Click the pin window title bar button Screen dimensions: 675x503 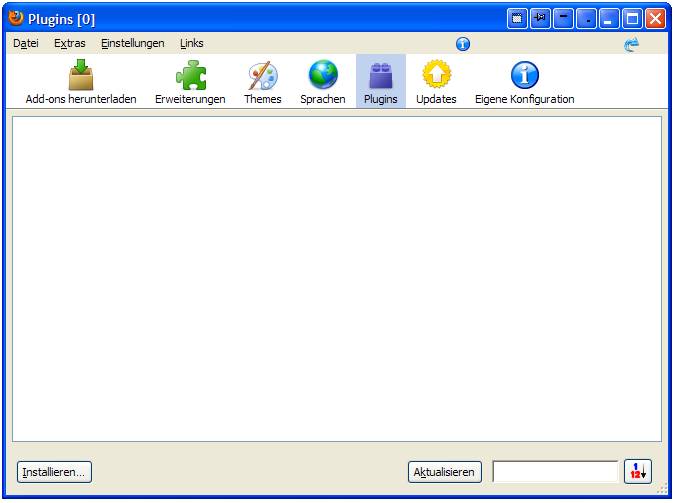pos(540,19)
